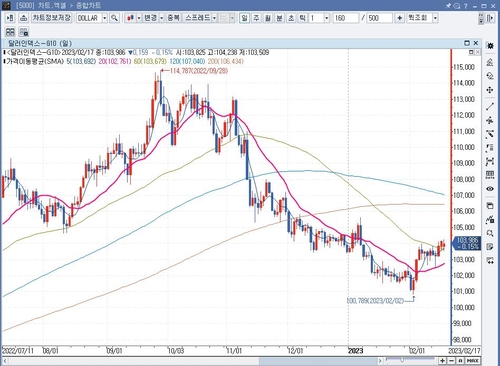Click the right panel expand icon
This screenshot has height=366, width=500.
(490, 18)
